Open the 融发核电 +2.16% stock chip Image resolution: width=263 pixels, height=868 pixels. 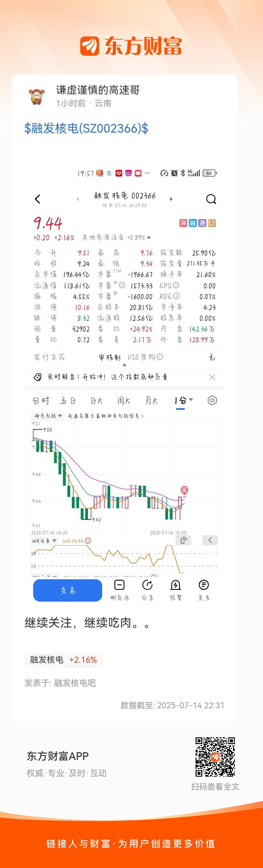[x=63, y=660]
